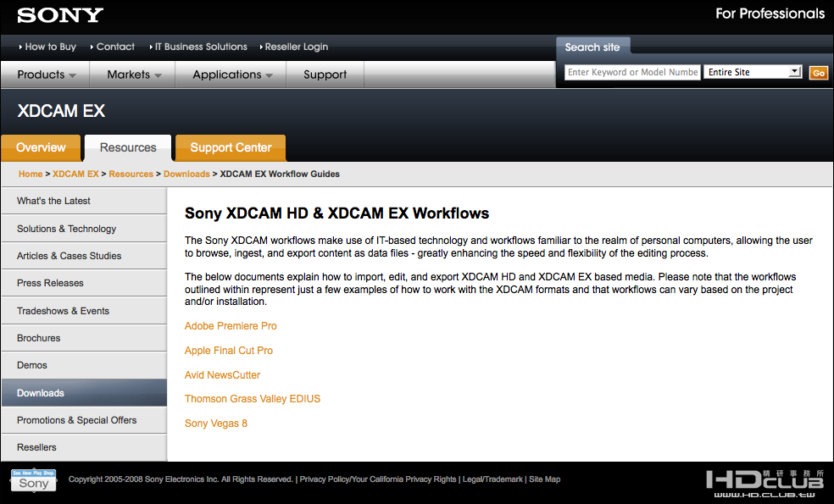Open the Thomson Grass Valley EDIUS guide
The width and height of the screenshot is (834, 504).
pyautogui.click(x=253, y=399)
